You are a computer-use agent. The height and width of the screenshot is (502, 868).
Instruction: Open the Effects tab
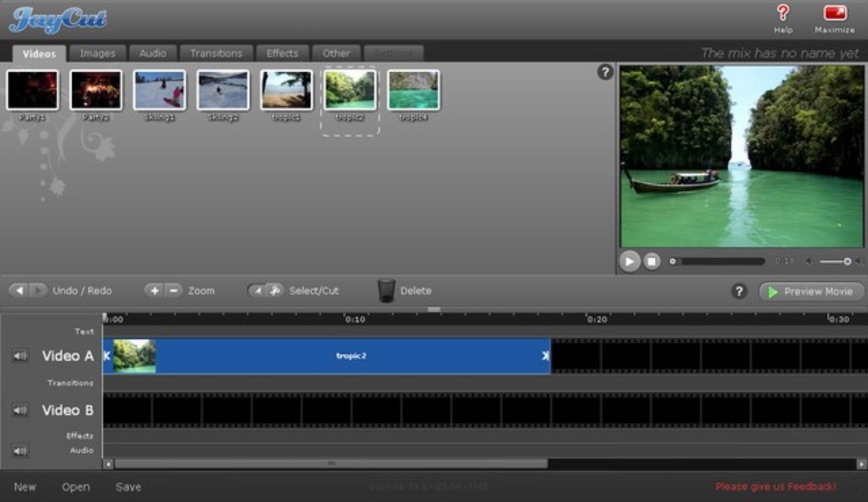click(283, 52)
